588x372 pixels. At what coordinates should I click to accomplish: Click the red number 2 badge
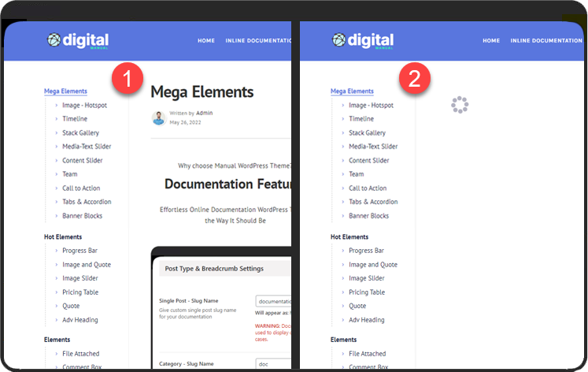click(x=414, y=80)
